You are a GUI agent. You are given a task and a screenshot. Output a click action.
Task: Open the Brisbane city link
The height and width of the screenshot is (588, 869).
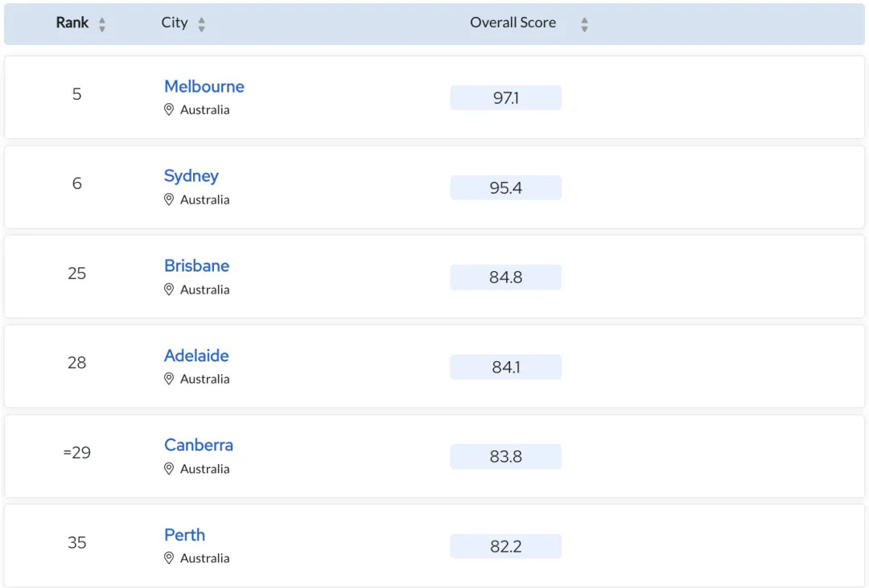(x=196, y=266)
